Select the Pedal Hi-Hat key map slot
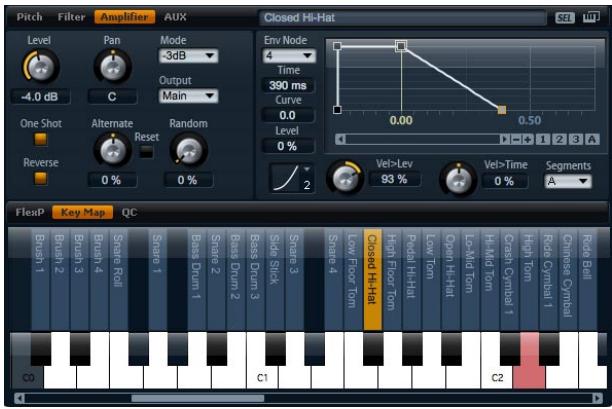The width and height of the screenshot is (612, 409). click(x=411, y=279)
